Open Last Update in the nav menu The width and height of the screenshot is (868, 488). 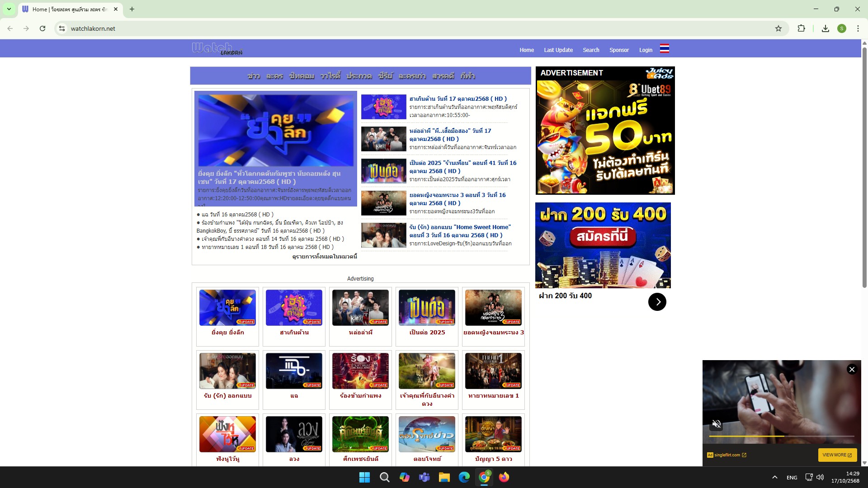[558, 50]
